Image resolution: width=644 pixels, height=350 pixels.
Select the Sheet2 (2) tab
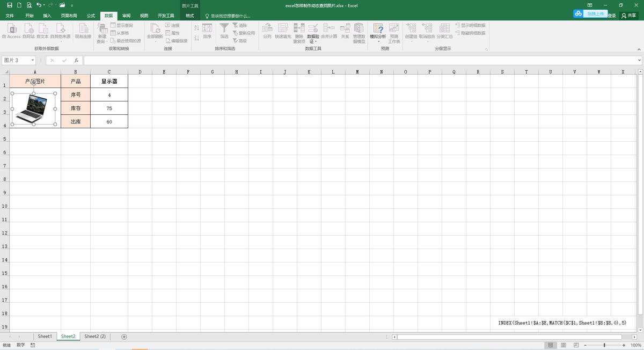click(95, 337)
